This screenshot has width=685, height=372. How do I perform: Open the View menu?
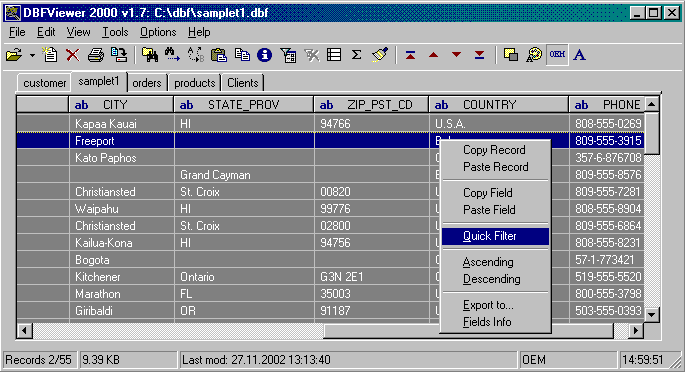pos(78,32)
